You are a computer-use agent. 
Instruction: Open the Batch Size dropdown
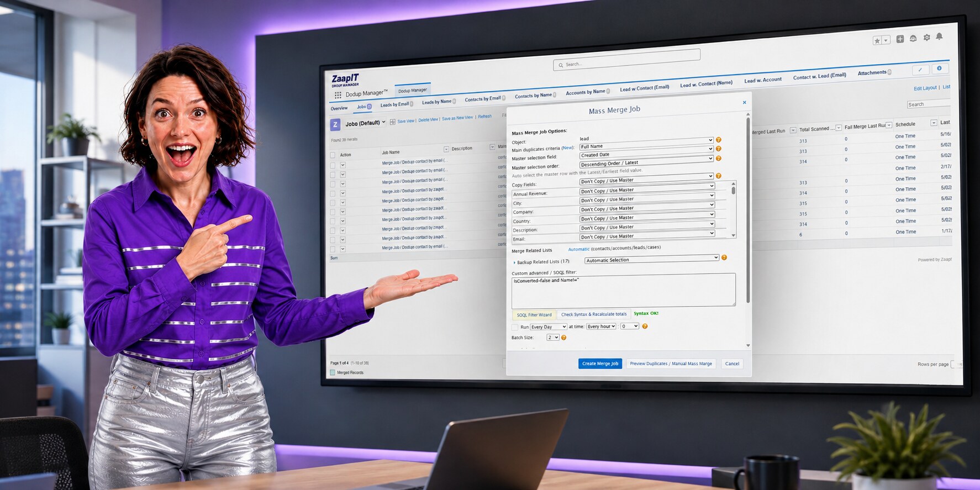coord(553,338)
